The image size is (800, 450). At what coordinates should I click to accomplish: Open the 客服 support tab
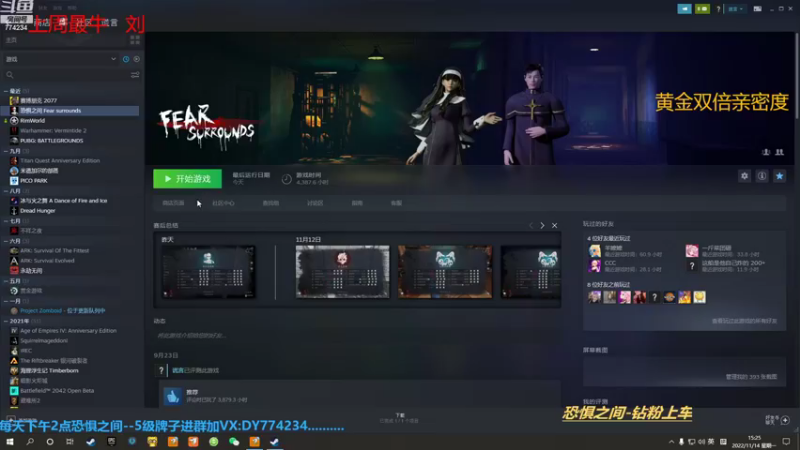click(x=396, y=203)
